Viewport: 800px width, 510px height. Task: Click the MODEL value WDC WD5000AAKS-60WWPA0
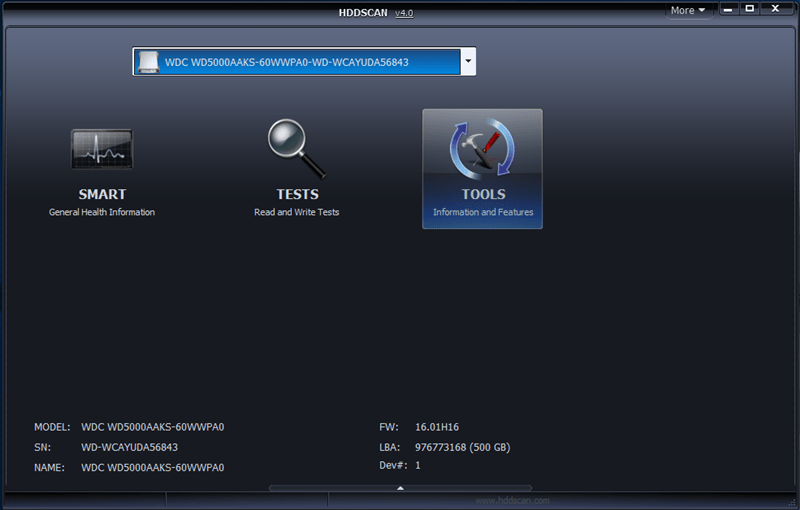point(153,427)
